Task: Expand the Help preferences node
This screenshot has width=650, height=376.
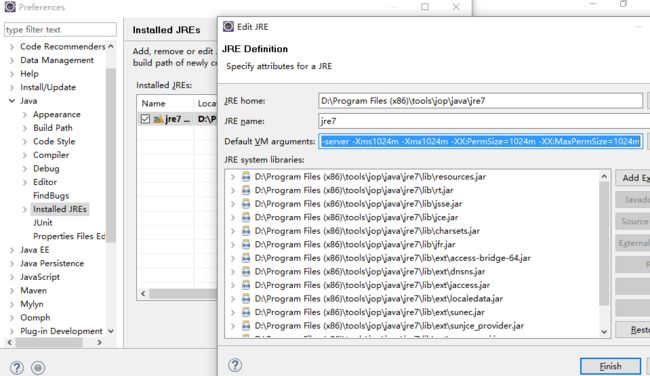Action: [x=12, y=74]
